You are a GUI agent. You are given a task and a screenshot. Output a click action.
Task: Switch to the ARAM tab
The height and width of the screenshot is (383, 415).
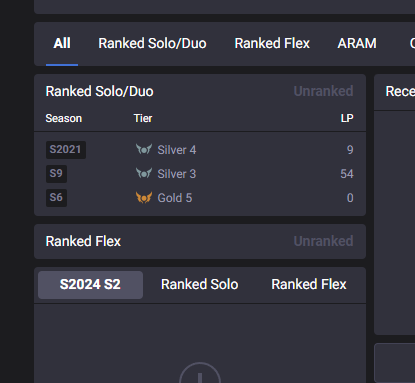tap(357, 44)
